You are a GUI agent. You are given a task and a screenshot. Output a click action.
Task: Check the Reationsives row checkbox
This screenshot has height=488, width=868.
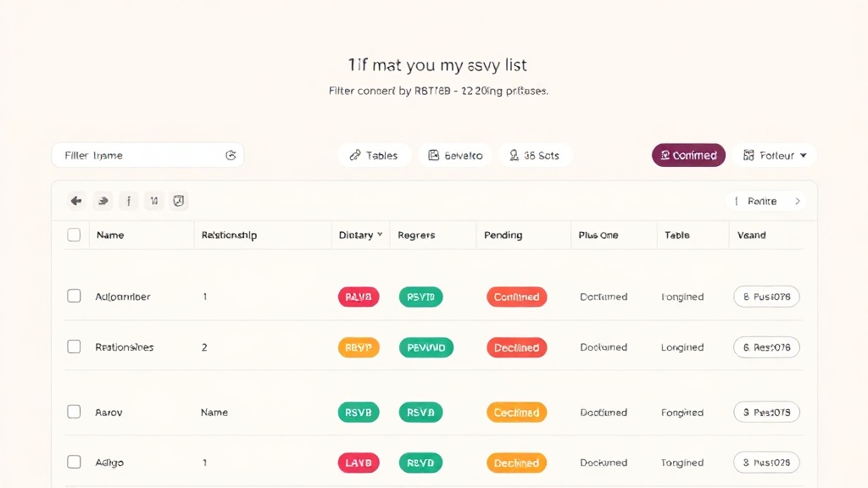74,347
